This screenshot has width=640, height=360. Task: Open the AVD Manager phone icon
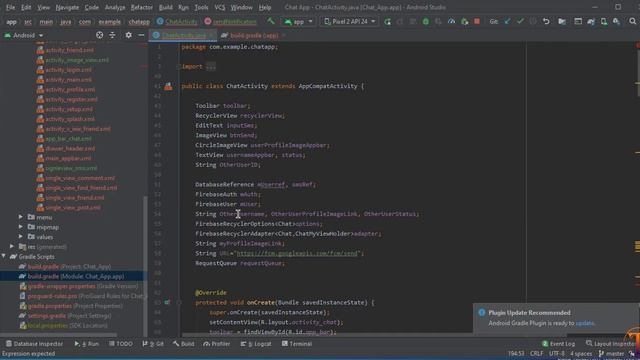point(604,21)
